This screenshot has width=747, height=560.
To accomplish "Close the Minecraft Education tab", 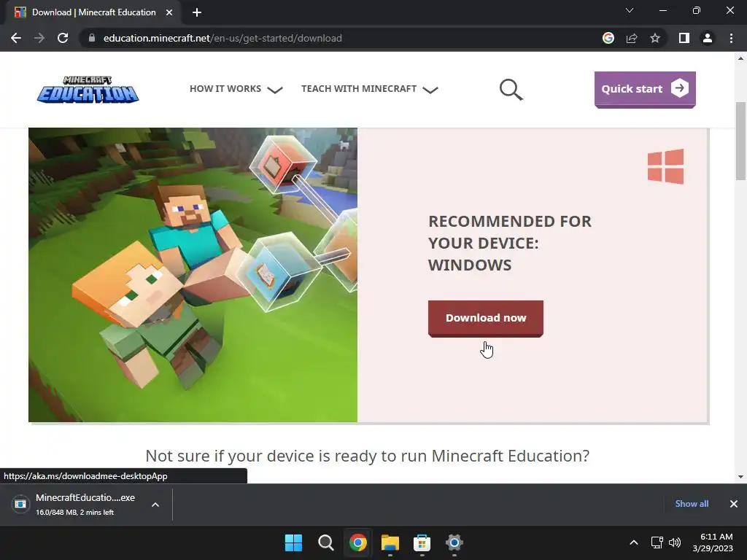I will click(169, 12).
